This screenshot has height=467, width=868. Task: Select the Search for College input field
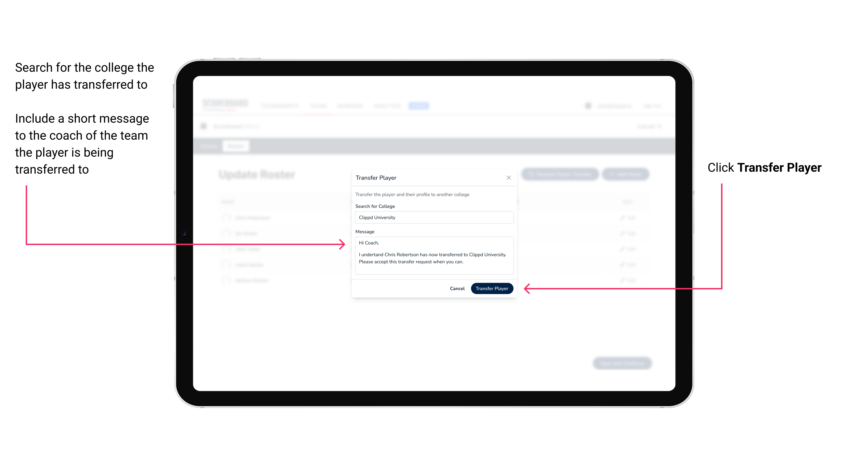(x=433, y=217)
